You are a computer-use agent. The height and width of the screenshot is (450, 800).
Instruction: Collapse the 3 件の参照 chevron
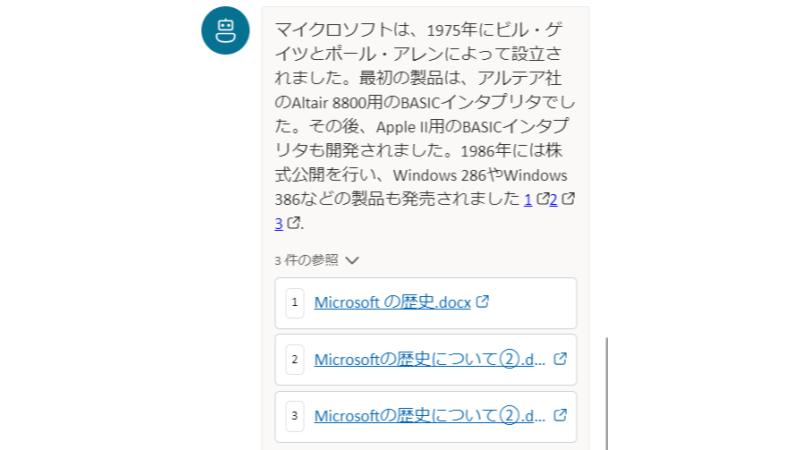(351, 260)
